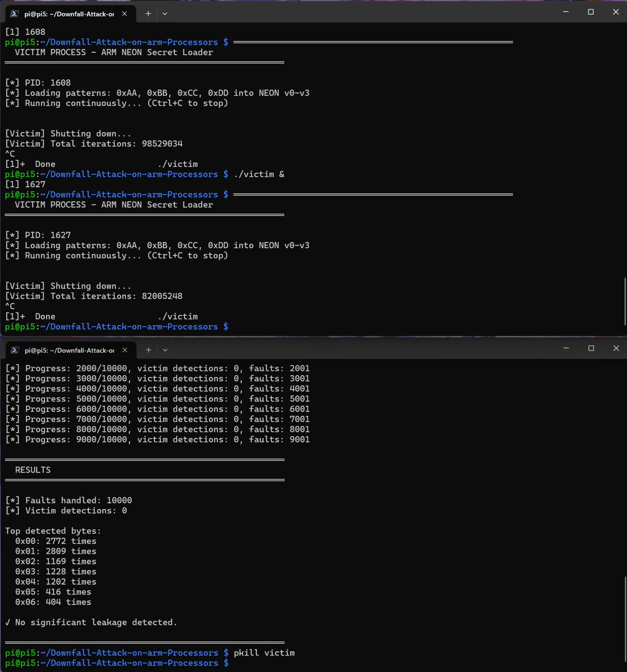The image size is (627, 672).
Task: Click the './victim &' command text
Action: click(259, 174)
